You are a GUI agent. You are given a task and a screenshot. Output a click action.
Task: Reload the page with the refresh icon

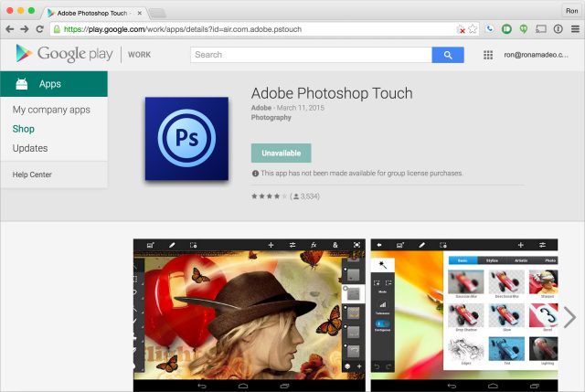point(39,29)
